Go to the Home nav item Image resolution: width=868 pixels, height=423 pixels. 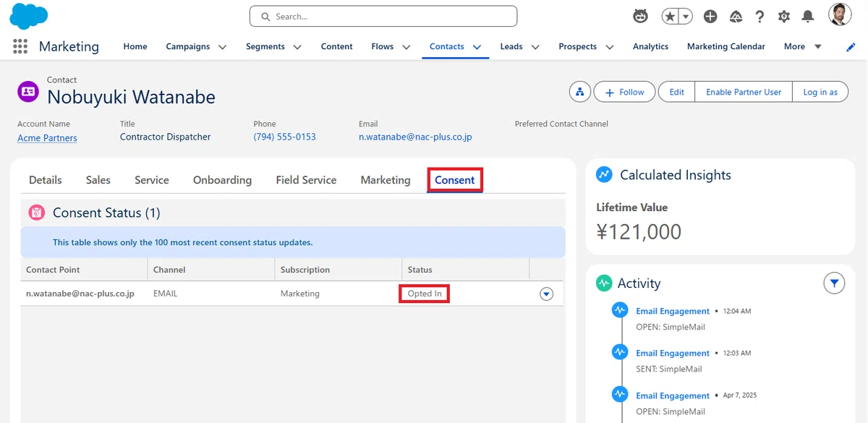click(135, 46)
